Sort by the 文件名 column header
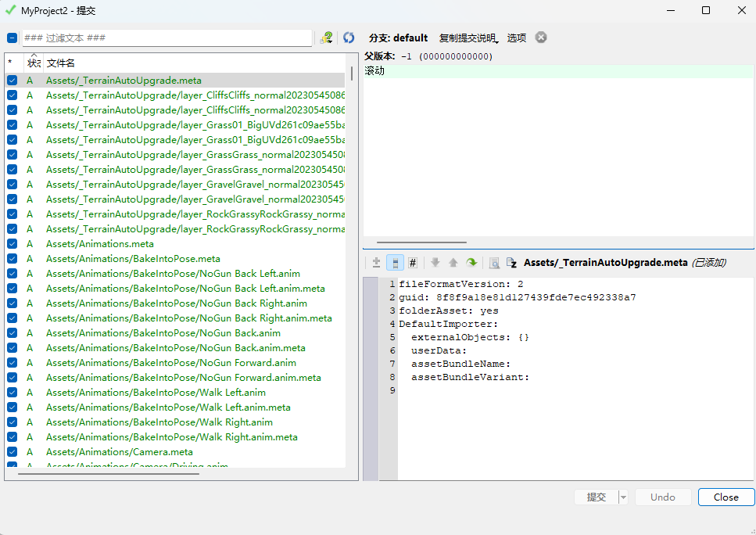756x535 pixels. (x=61, y=63)
